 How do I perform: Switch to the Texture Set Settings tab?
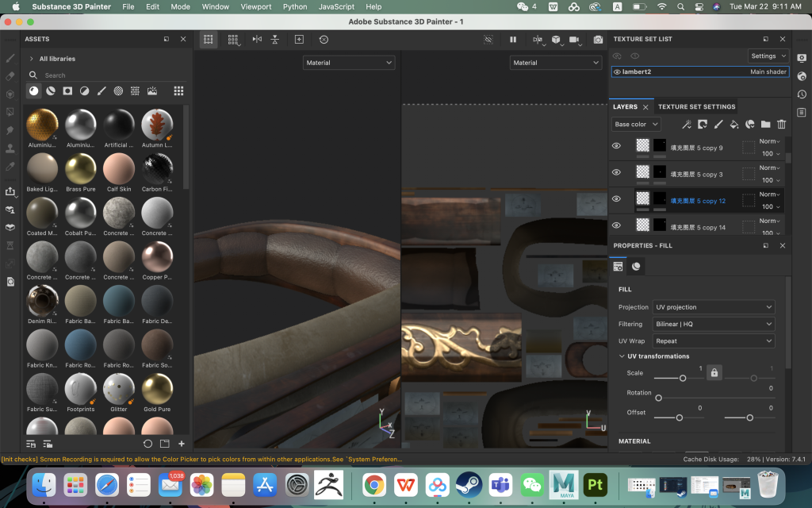click(x=696, y=107)
